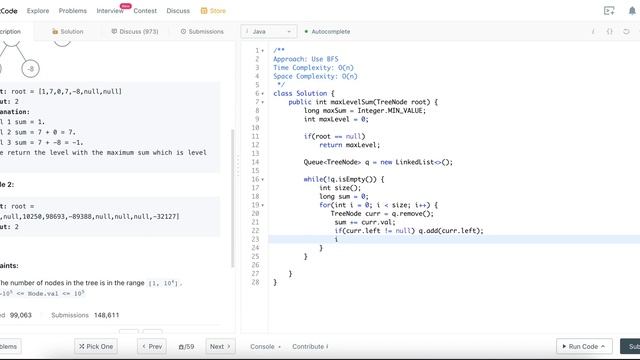
Task: Switch to the Discuss (973) tab
Action: click(x=135, y=31)
